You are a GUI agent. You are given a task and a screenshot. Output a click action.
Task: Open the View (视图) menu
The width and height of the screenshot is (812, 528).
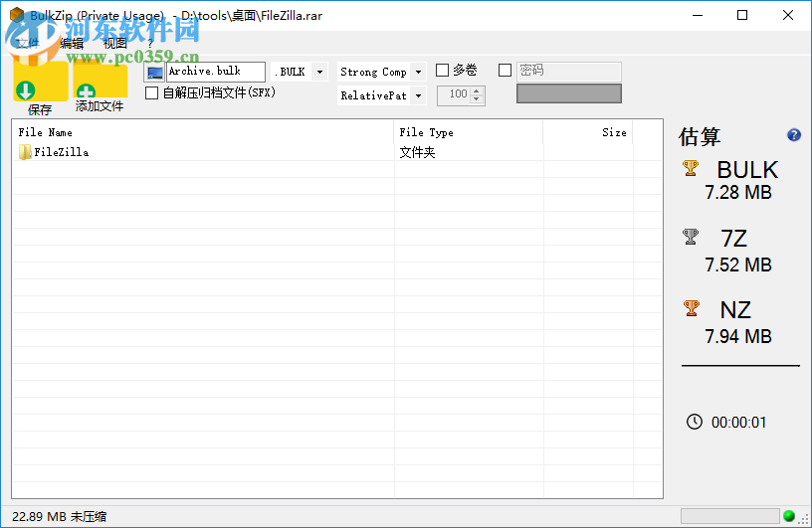click(x=115, y=44)
